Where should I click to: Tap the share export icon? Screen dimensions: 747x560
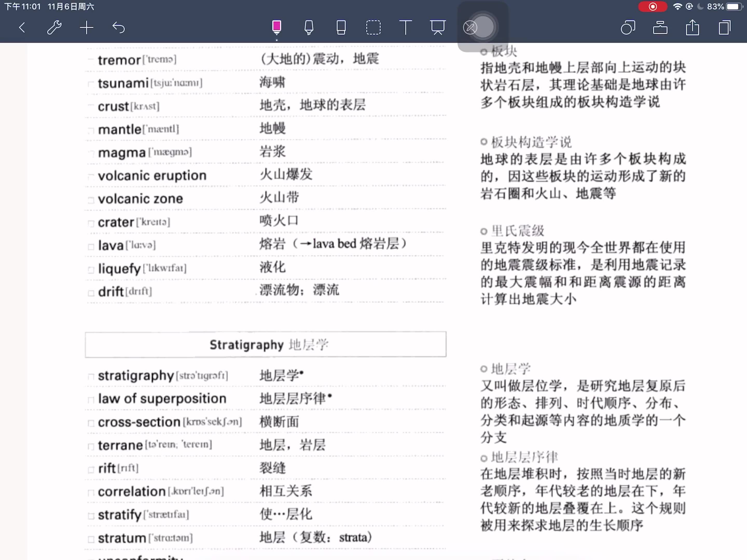coord(692,27)
